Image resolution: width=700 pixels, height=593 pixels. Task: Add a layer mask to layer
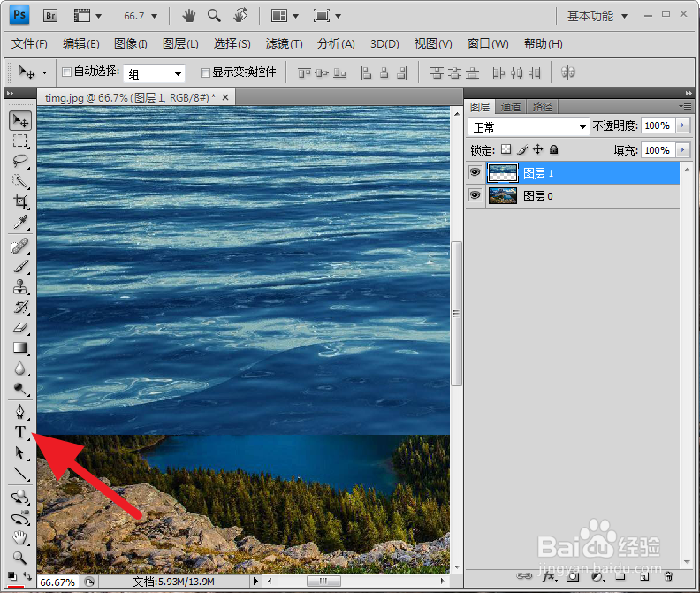[x=573, y=576]
